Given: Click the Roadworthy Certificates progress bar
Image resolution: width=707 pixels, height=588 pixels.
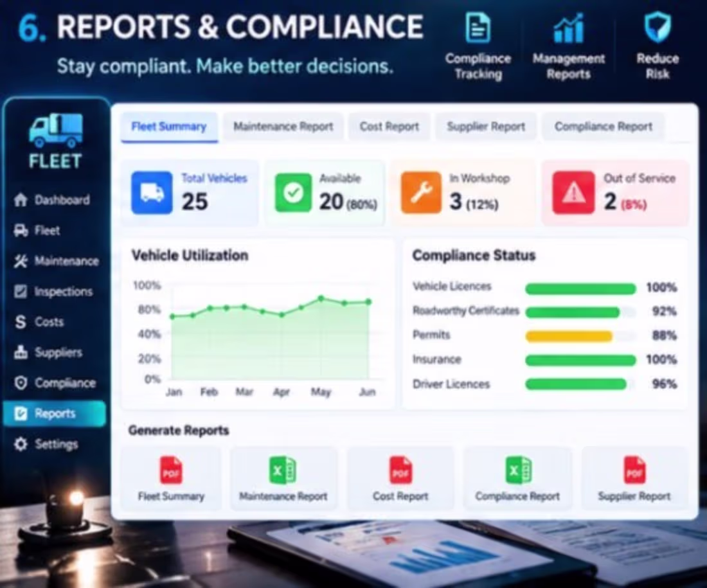Looking at the screenshot, I should click(581, 312).
